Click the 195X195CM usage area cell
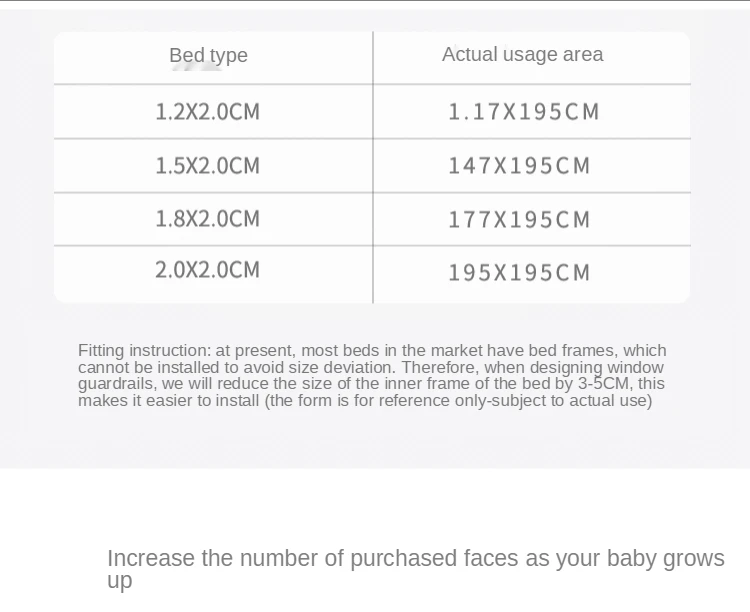Viewport: 750px width, 612px height. [519, 272]
